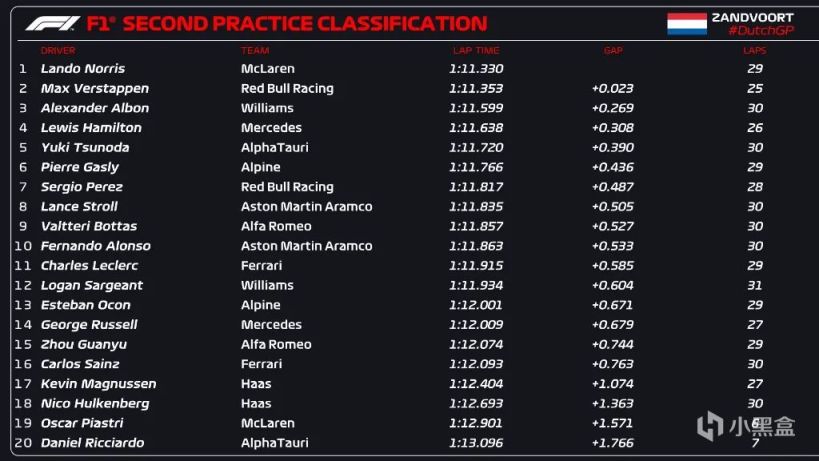Click the watermark logo in the corner
819x461 pixels.
click(746, 427)
